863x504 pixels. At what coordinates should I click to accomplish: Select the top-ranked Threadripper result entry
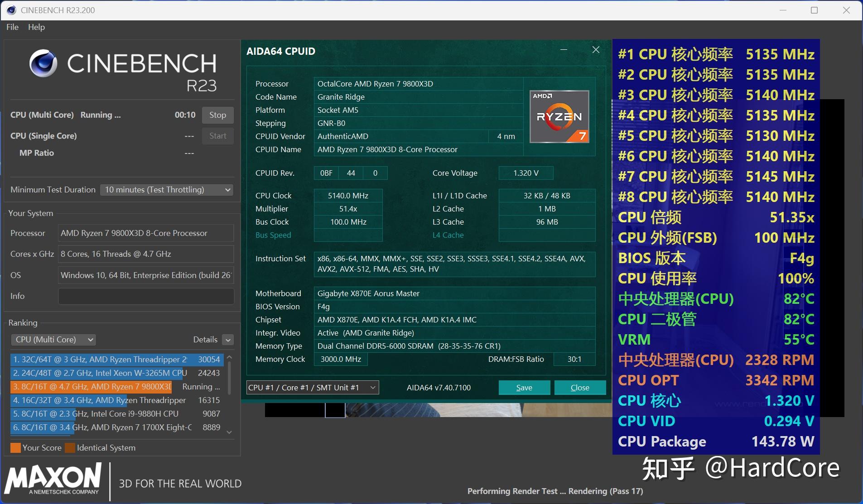coord(113,359)
